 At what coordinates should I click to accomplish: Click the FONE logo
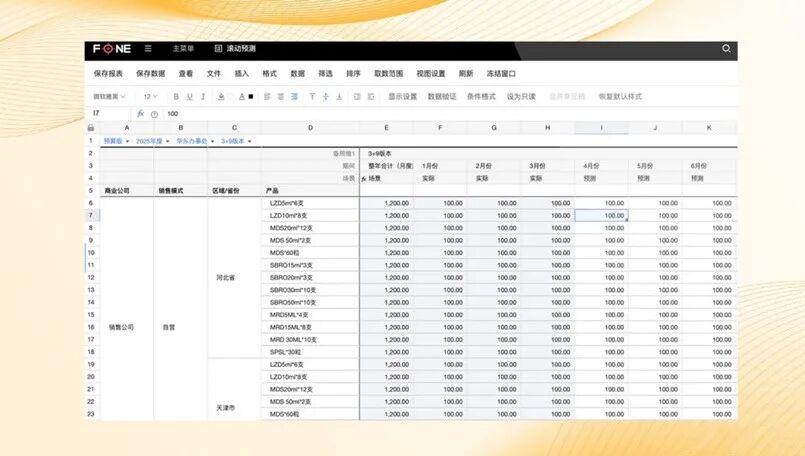coord(112,49)
